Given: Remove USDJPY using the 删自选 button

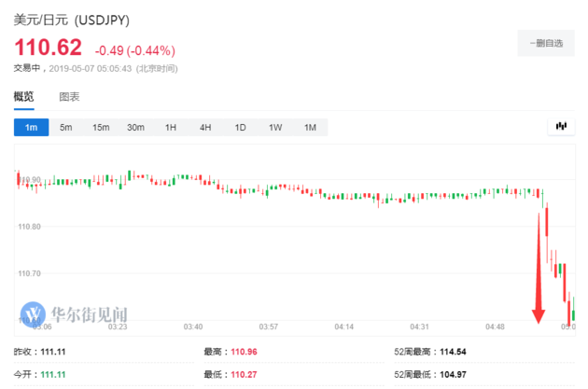Looking at the screenshot, I should click(545, 43).
